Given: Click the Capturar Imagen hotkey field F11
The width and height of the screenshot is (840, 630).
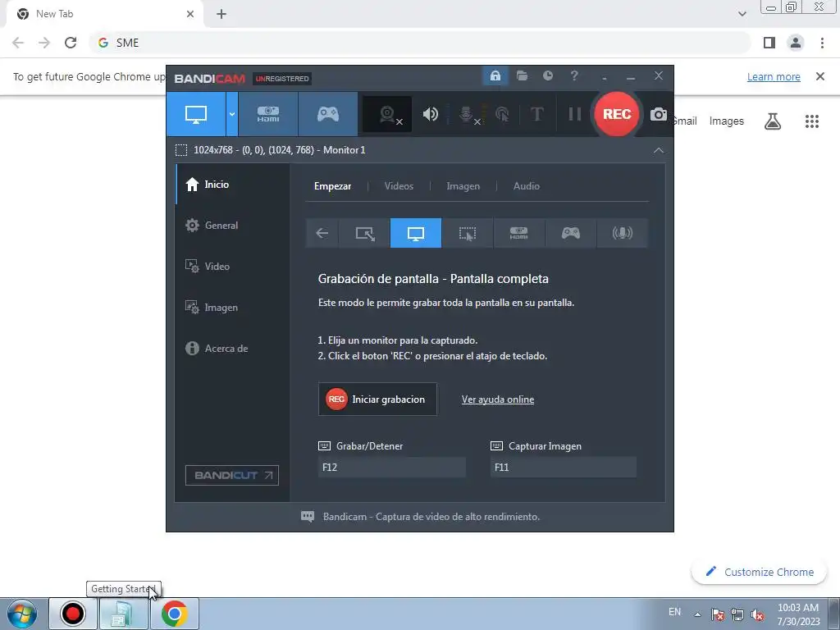Looking at the screenshot, I should pyautogui.click(x=563, y=467).
